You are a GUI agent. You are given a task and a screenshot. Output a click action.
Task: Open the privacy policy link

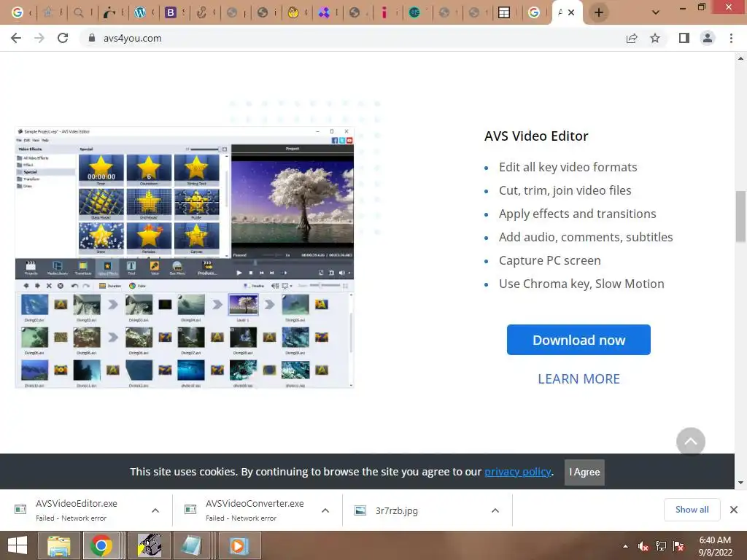pyautogui.click(x=518, y=472)
